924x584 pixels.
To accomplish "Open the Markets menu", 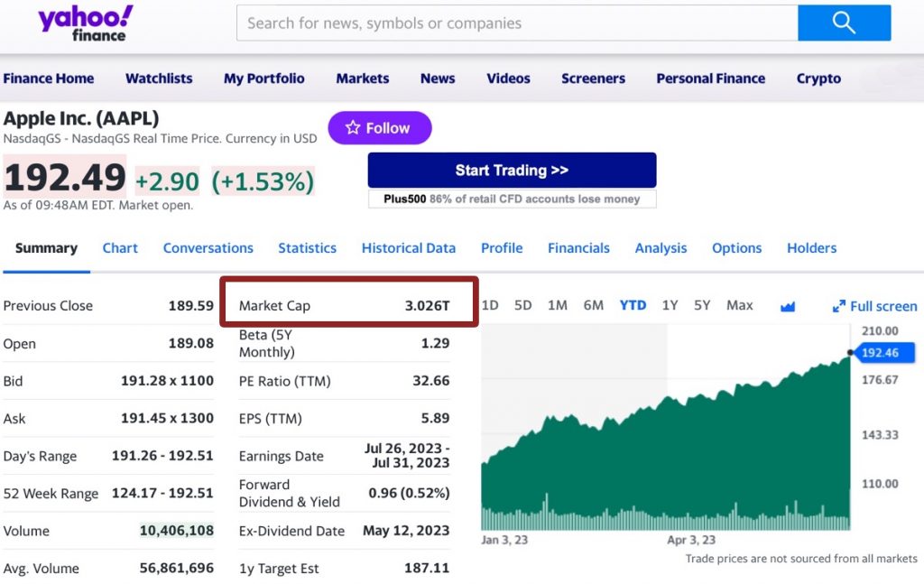I will (363, 79).
